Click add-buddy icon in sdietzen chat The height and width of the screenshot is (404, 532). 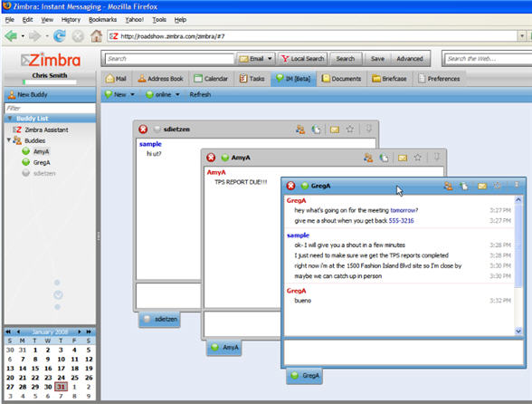click(300, 130)
